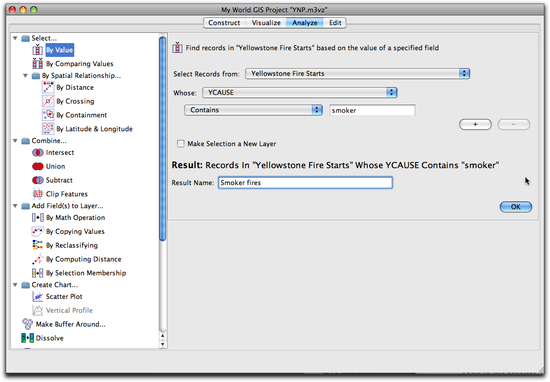
Task: Select the By Containment tool icon
Action: coord(48,115)
